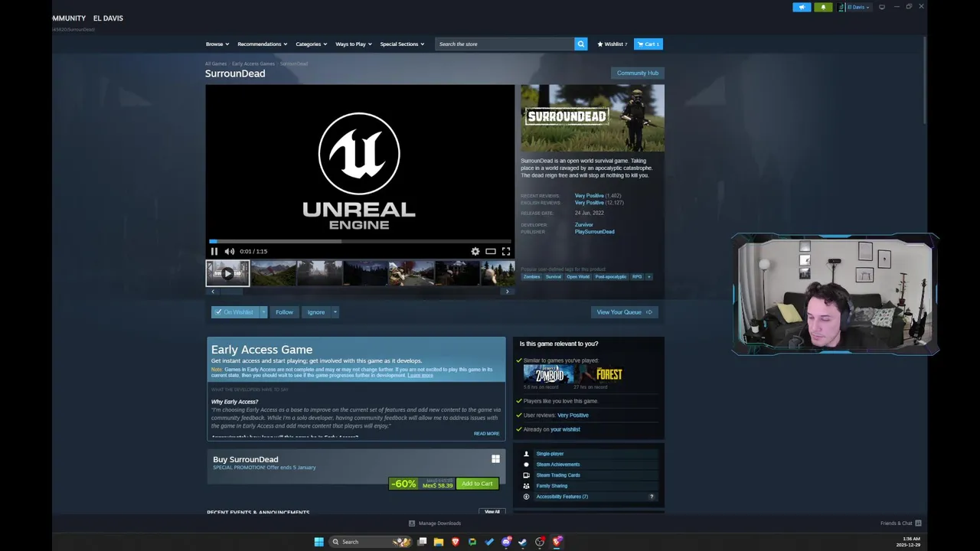980x551 pixels.
Task: Open the Cart button
Action: click(648, 44)
